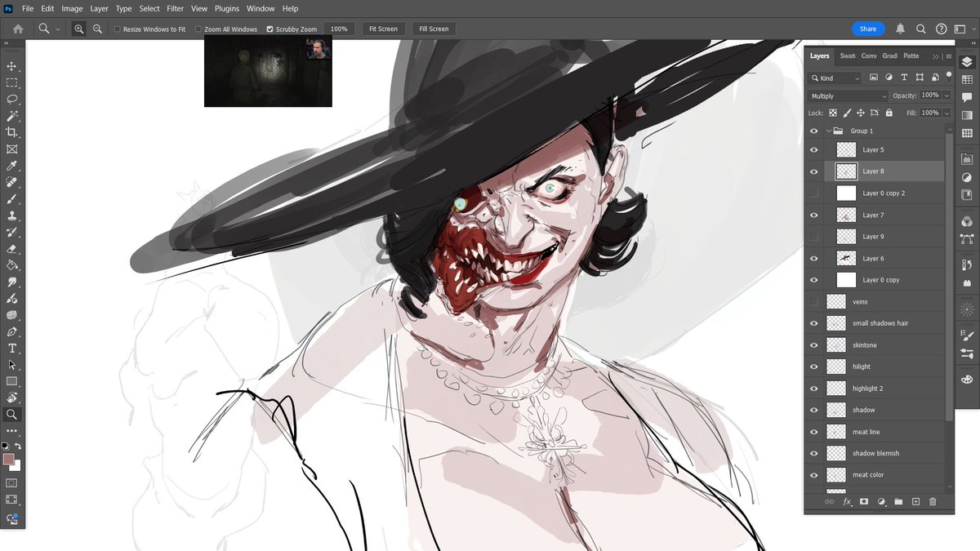
Task: Select the Pen tool
Action: (11, 331)
